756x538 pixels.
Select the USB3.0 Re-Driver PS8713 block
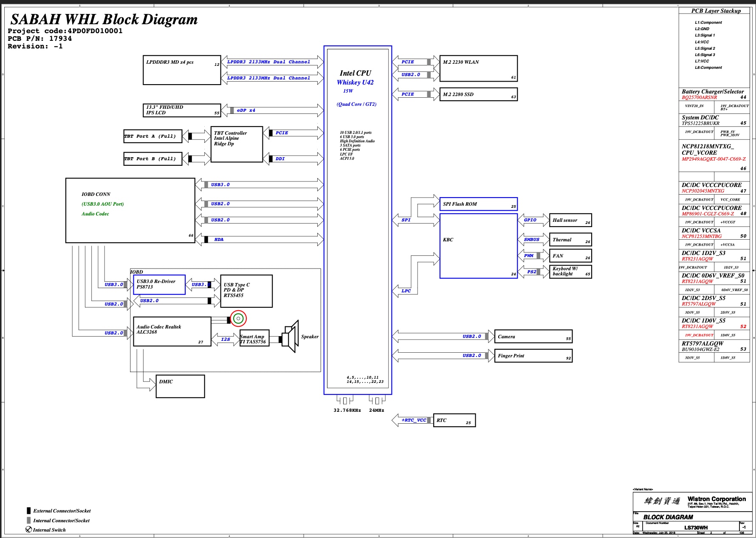click(159, 284)
